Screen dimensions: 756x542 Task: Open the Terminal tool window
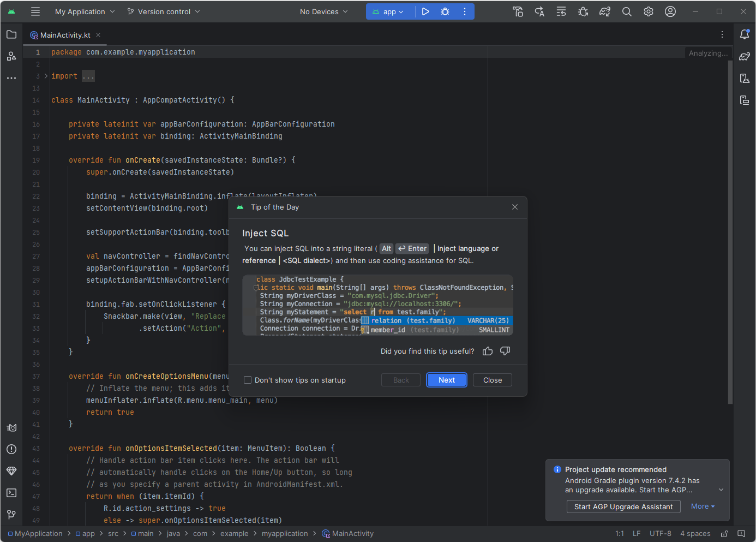[x=11, y=493]
